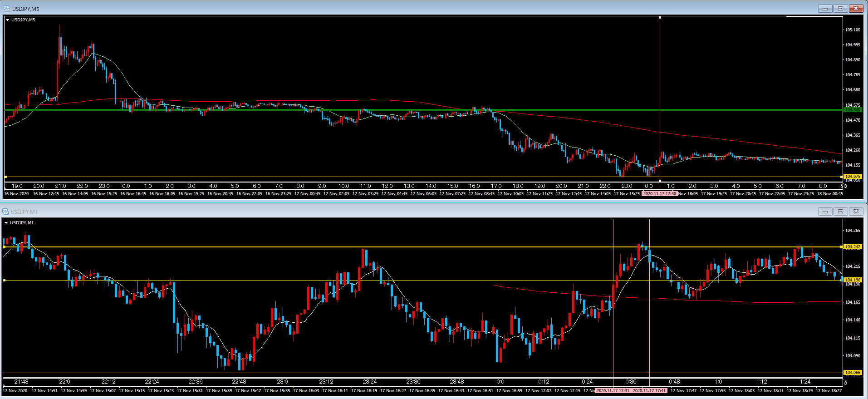Minimize the USDJPY,M5 chart window
Screen dimensions: 868x399
[x=825, y=9]
